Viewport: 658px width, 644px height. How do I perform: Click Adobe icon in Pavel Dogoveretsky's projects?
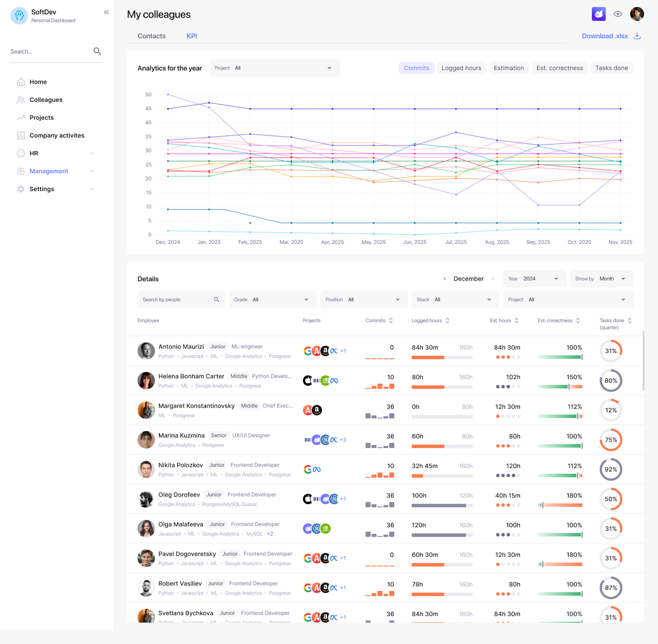[316, 558]
